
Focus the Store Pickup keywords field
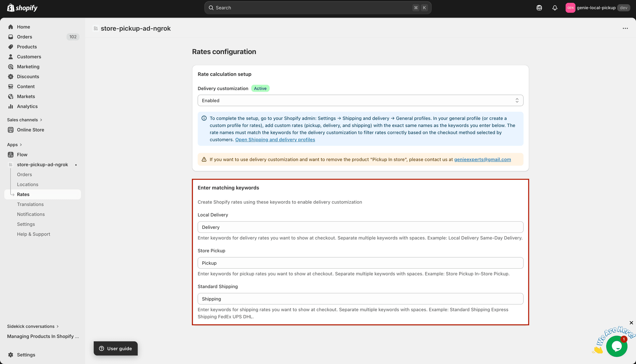tap(360, 263)
